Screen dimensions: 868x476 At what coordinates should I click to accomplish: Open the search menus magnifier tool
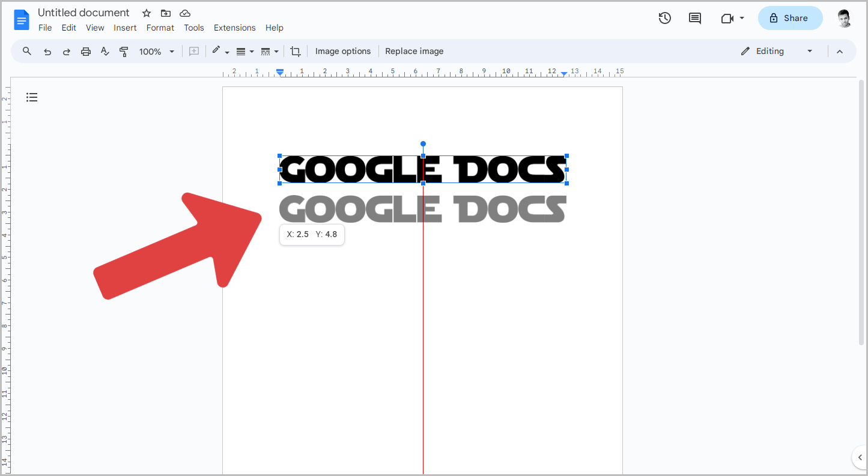pos(27,51)
